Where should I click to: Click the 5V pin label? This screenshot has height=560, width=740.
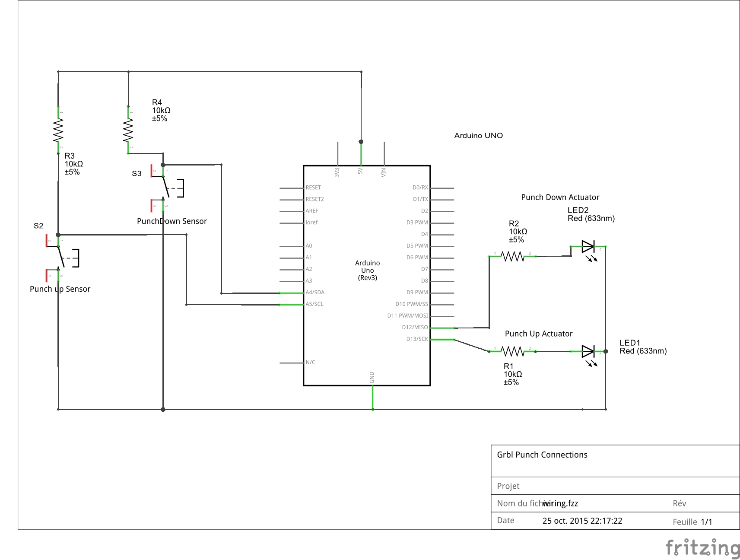[360, 171]
